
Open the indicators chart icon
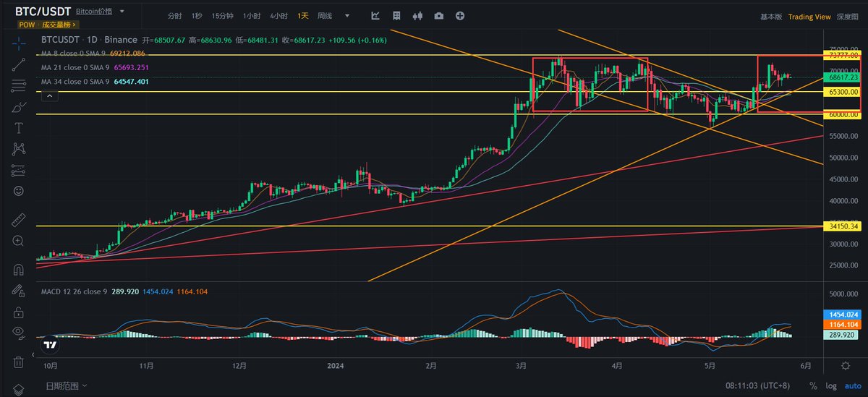pos(375,16)
